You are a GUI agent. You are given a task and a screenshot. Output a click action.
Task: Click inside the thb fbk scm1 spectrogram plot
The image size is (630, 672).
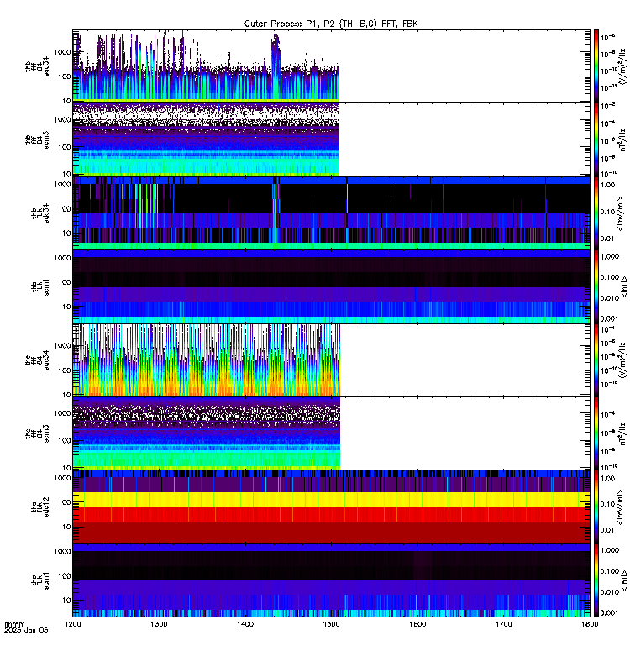click(331, 286)
